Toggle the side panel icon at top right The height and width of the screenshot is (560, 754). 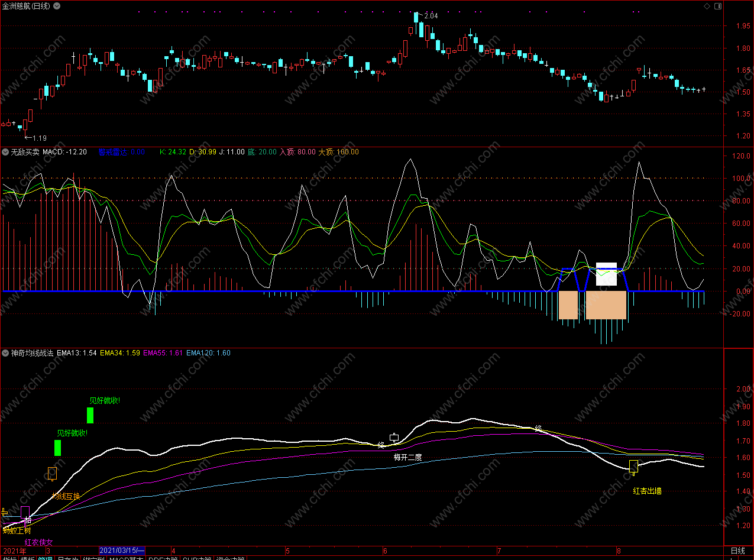click(717, 6)
